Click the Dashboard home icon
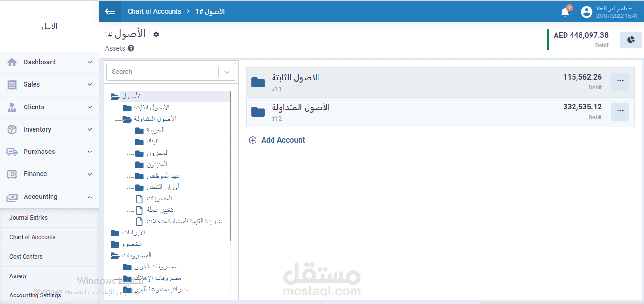Viewport: 644px width, 304px height. (11, 62)
